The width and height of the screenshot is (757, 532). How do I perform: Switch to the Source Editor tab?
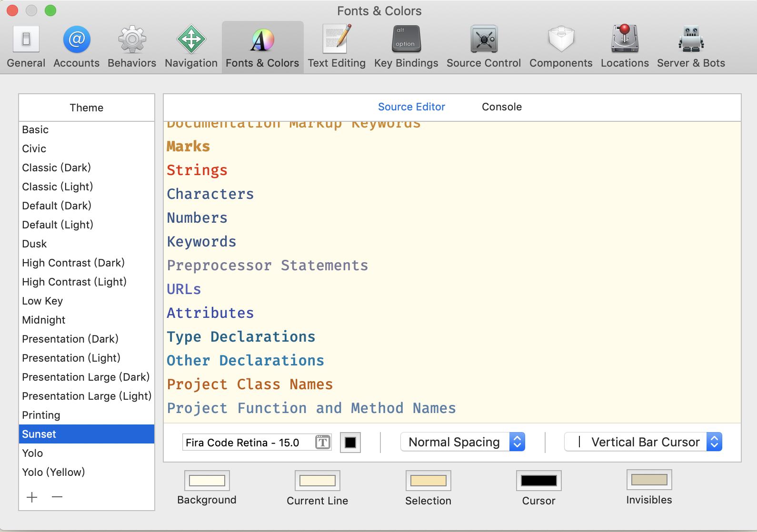[x=411, y=107]
